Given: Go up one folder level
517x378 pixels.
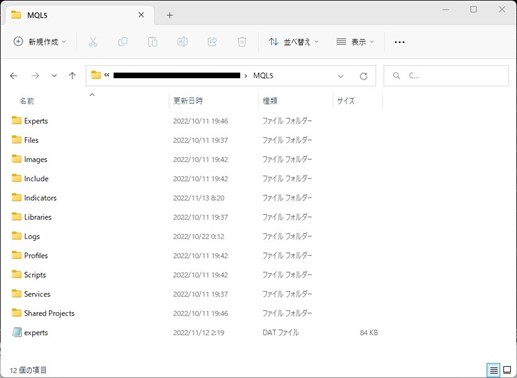Looking at the screenshot, I should click(72, 76).
